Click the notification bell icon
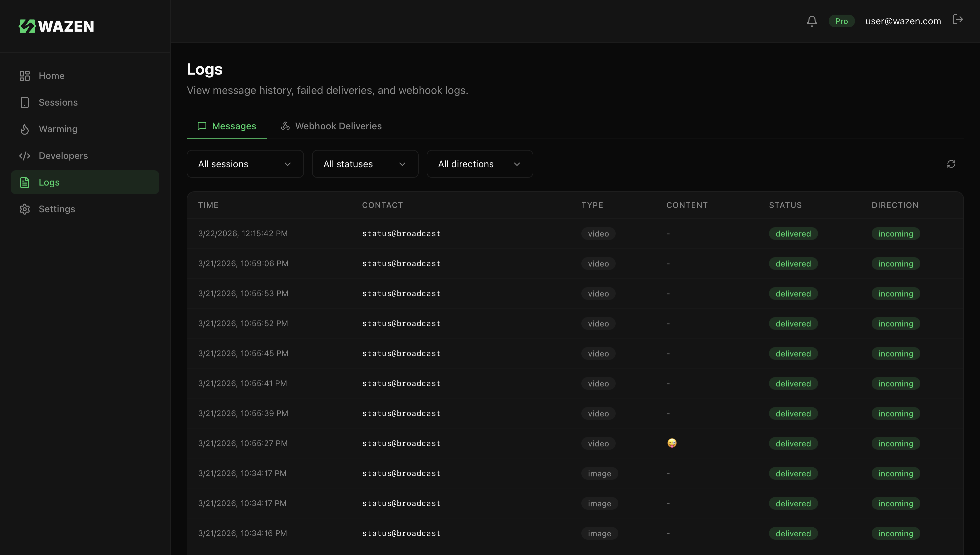The height and width of the screenshot is (555, 980). point(811,21)
